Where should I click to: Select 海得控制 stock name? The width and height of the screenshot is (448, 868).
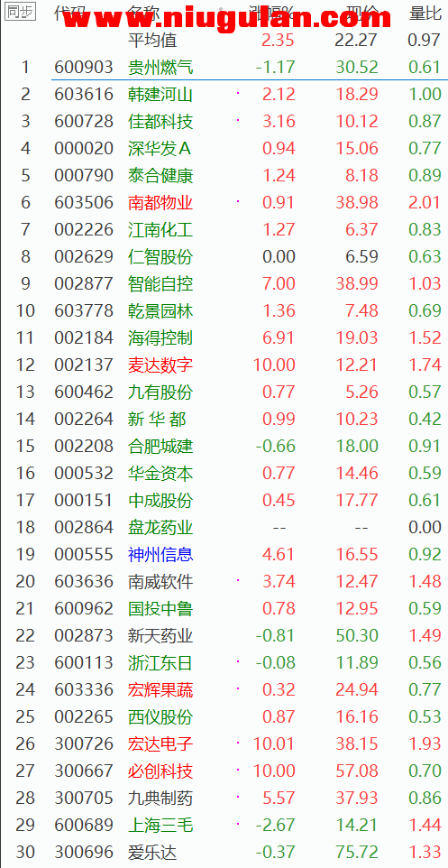click(x=160, y=338)
